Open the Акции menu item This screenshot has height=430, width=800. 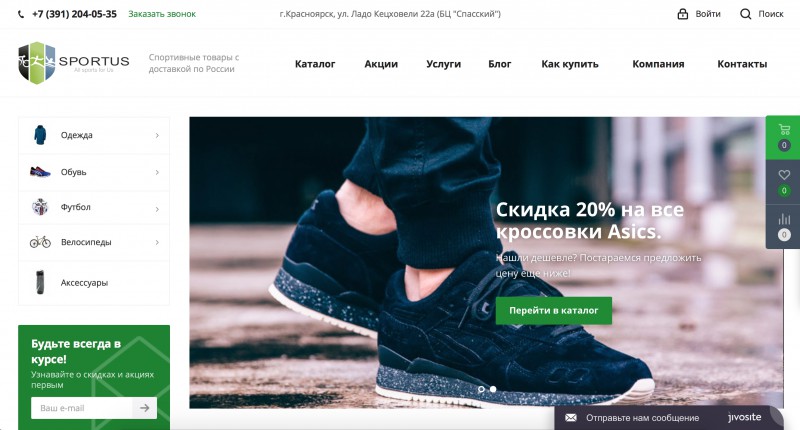pyautogui.click(x=381, y=64)
